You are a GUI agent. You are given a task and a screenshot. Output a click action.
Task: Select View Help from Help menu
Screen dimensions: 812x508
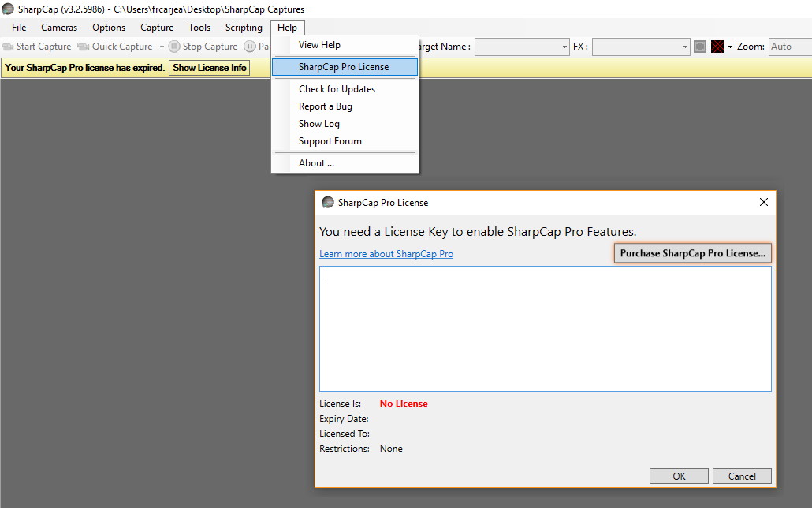(x=345, y=45)
